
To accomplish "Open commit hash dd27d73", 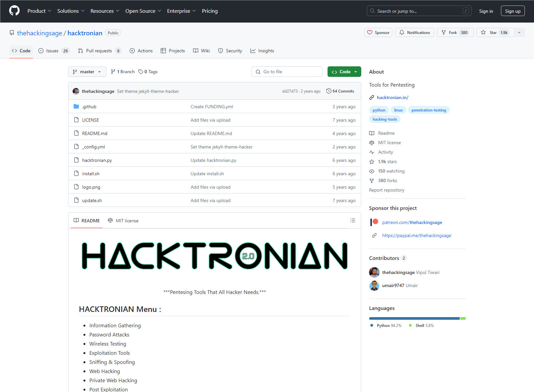I will pyautogui.click(x=290, y=91).
